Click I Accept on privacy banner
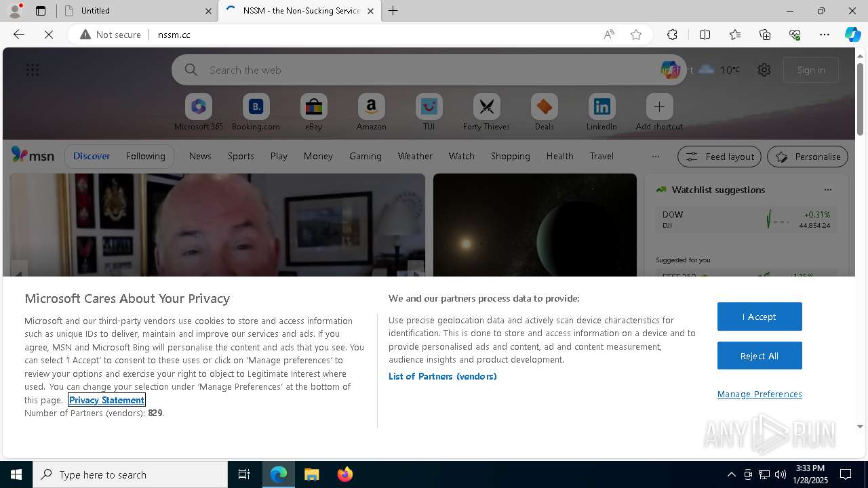 (x=759, y=317)
